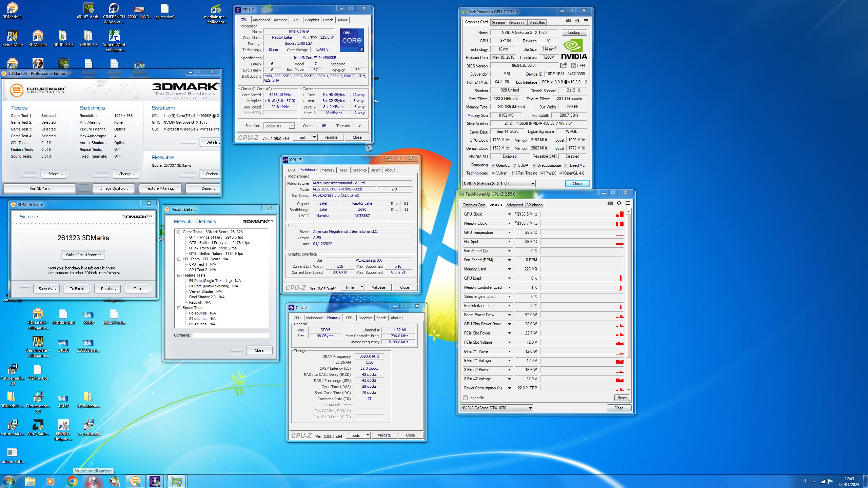Click the To Excel button
The width and height of the screenshot is (868, 488).
coord(77,289)
